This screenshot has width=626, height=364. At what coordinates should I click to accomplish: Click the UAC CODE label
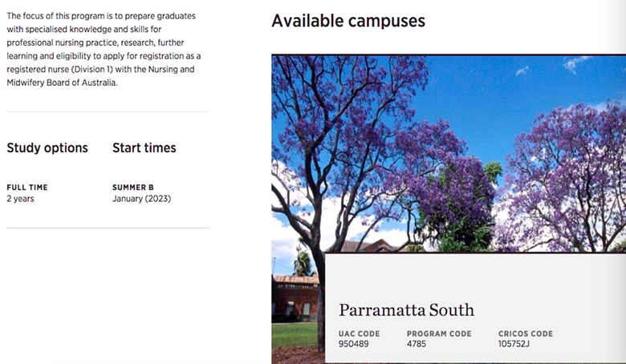click(359, 334)
